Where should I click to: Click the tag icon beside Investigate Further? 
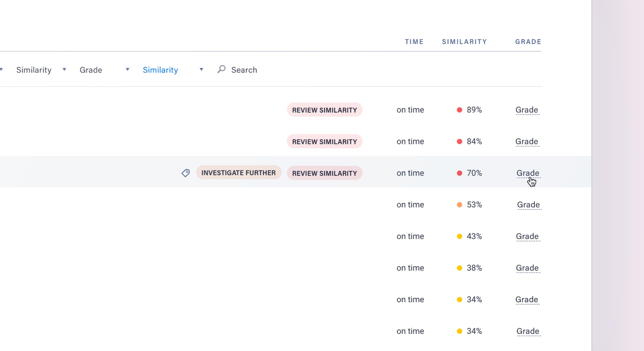[186, 173]
